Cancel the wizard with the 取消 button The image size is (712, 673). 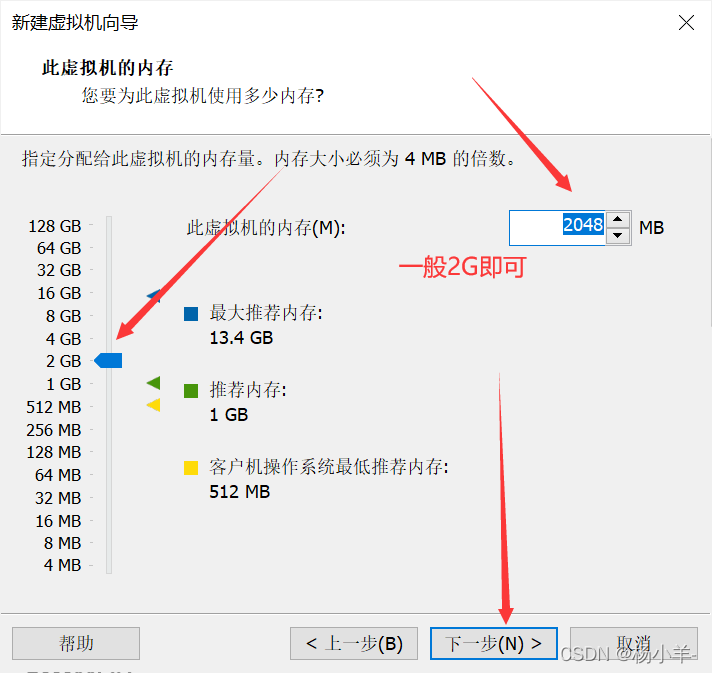633,643
